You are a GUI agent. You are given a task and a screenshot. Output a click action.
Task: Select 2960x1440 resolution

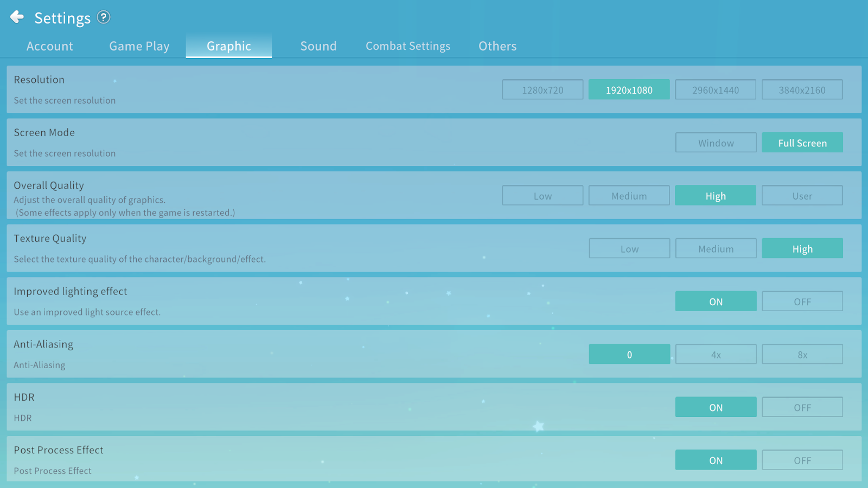(x=716, y=90)
